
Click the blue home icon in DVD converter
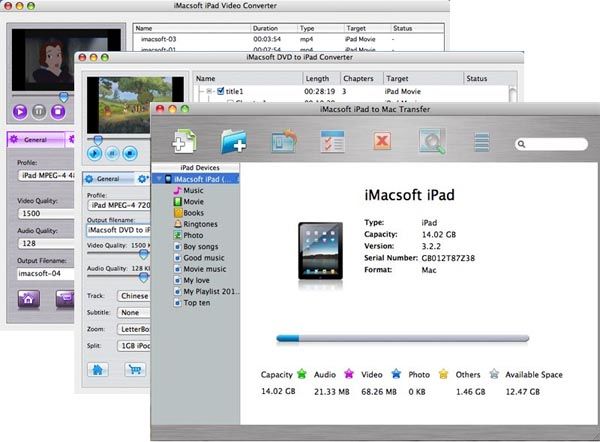tap(98, 368)
